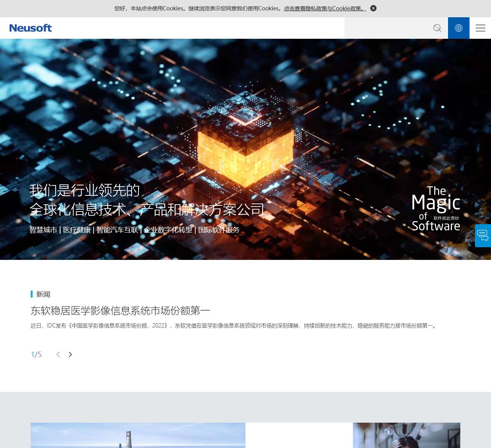Click The Magic of Software slogan graphic

tap(436, 209)
